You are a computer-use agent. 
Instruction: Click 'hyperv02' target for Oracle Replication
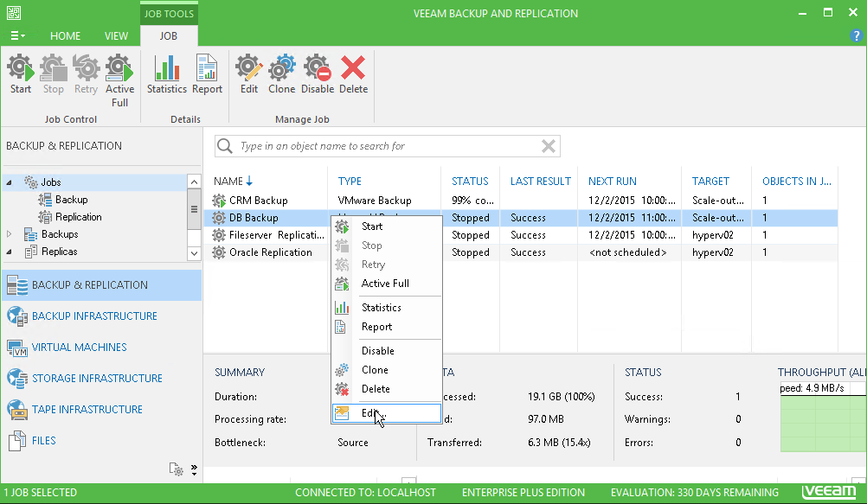pos(713,252)
